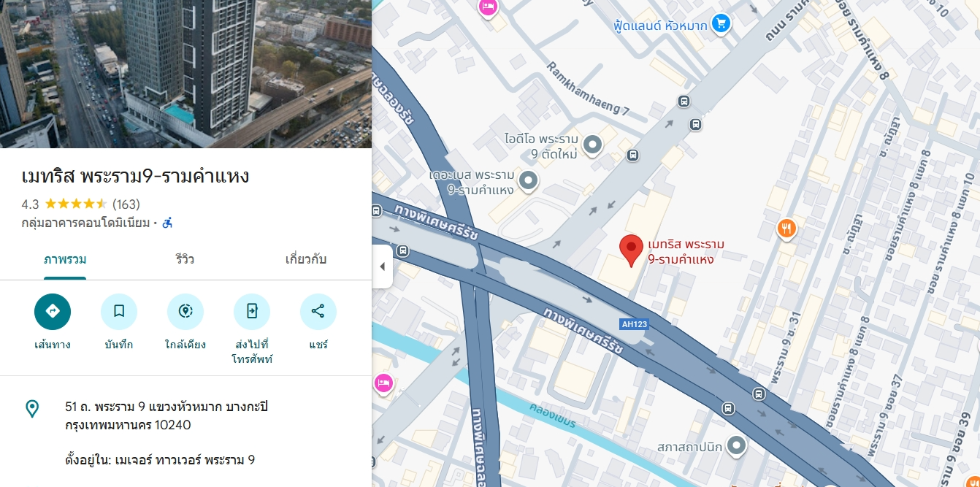Screen dimensions: 980x487
Task: Select the ไอดีโอ พระราม 9 place marker
Action: (x=593, y=145)
